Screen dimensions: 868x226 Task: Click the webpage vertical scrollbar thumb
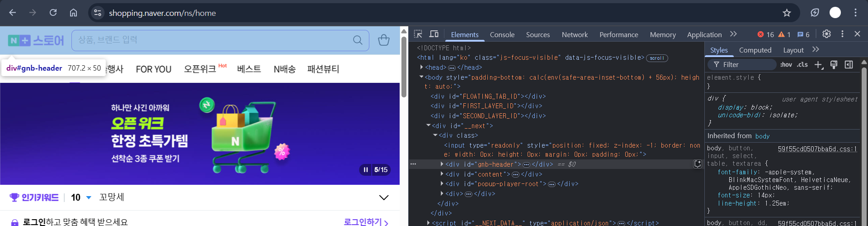(x=404, y=66)
